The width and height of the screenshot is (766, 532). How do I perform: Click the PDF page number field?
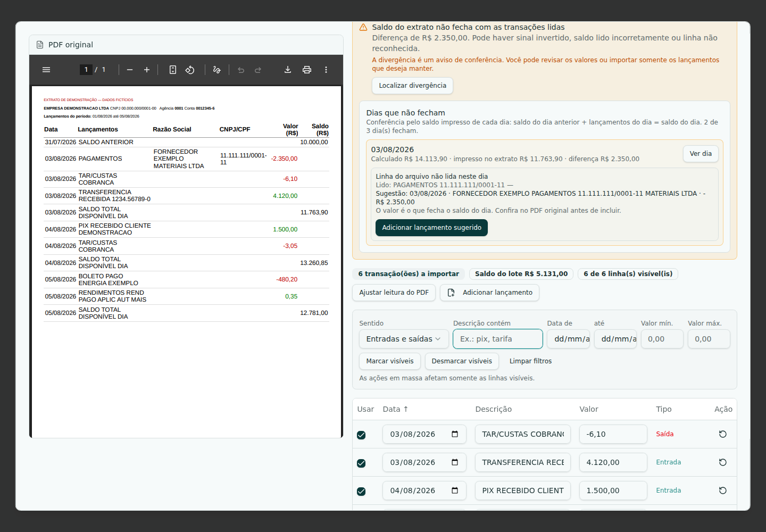click(86, 70)
